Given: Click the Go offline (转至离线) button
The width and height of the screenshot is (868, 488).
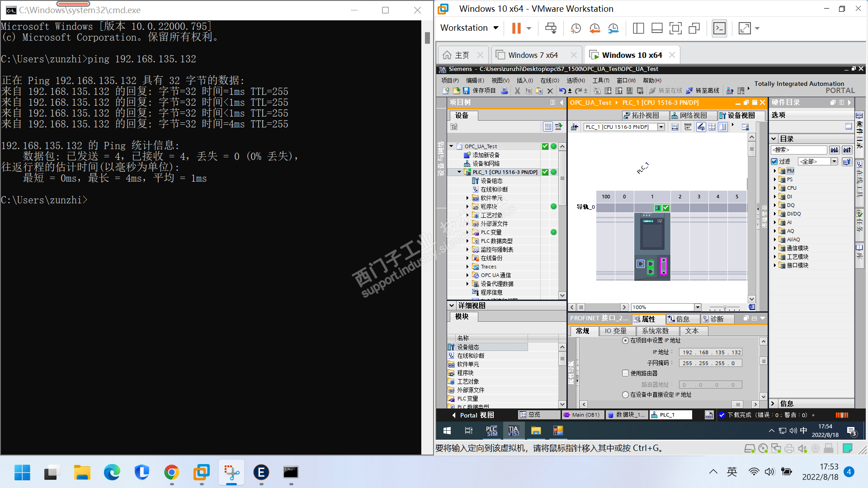Looking at the screenshot, I should pyautogui.click(x=703, y=91).
